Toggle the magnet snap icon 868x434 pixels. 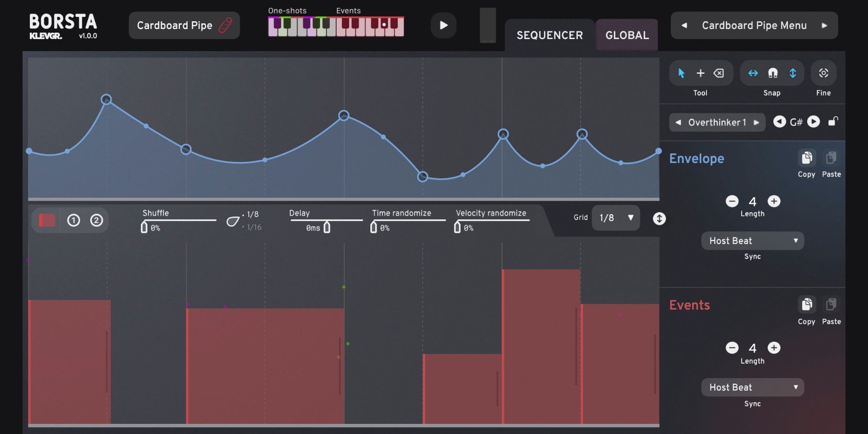(773, 73)
